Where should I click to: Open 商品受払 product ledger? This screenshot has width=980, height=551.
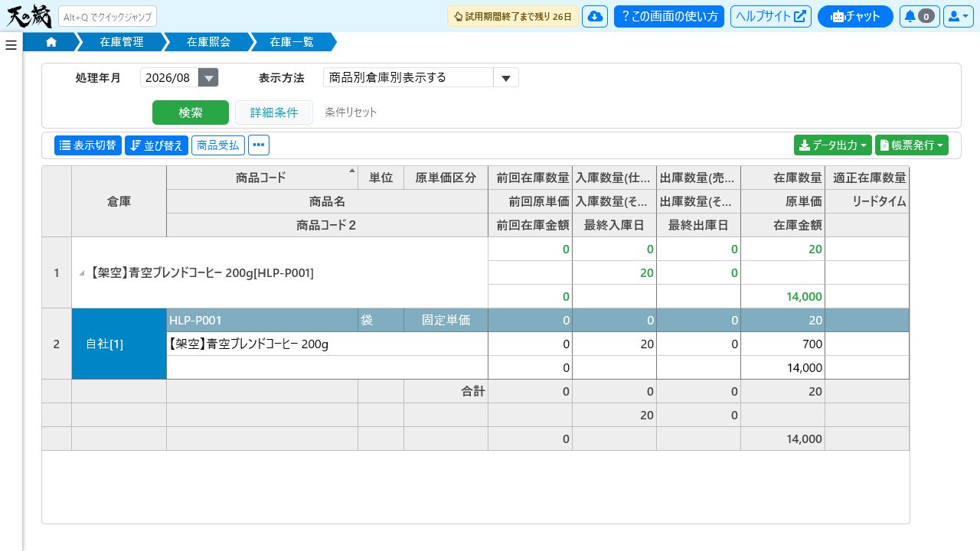click(218, 145)
